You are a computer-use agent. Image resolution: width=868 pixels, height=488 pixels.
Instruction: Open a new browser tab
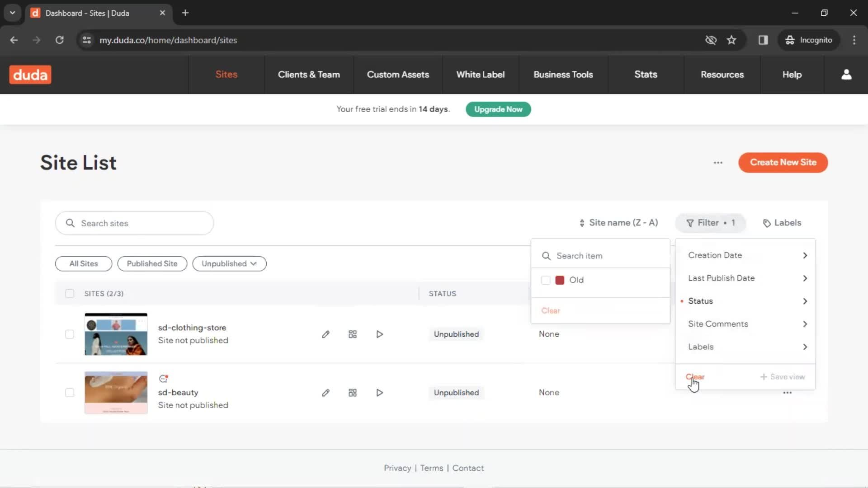(x=185, y=13)
